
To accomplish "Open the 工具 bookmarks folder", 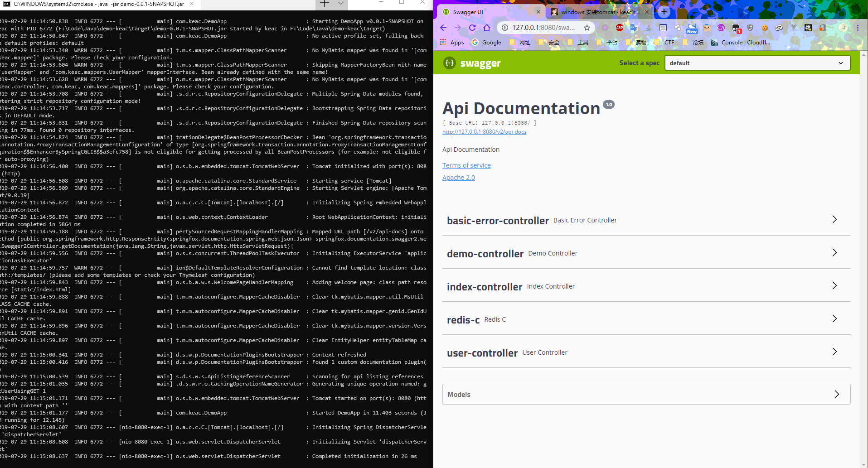I will (578, 42).
